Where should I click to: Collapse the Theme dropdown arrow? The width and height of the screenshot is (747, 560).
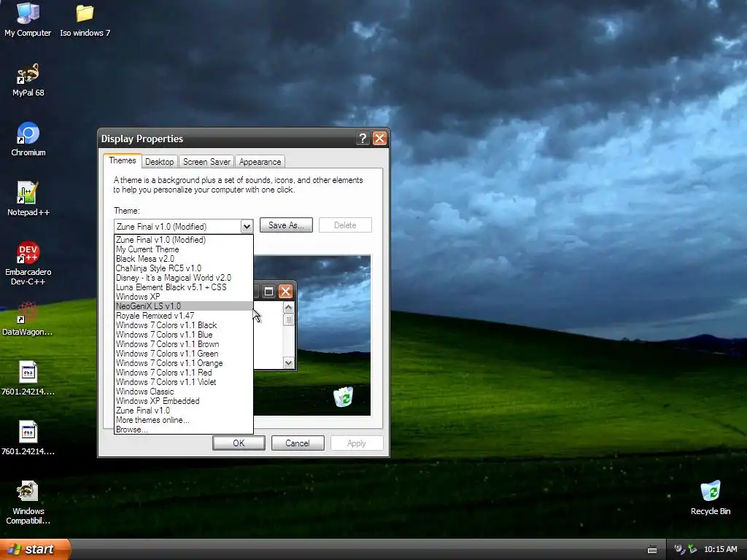click(247, 227)
